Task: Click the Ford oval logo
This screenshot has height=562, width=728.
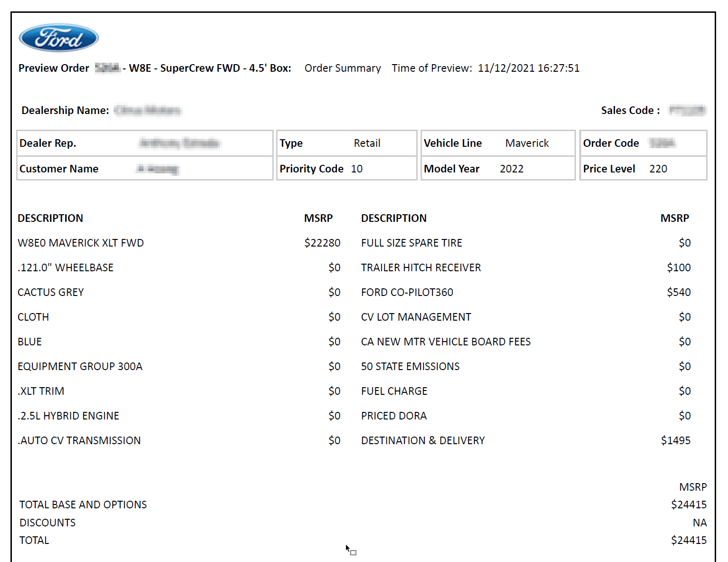Action: click(x=59, y=38)
